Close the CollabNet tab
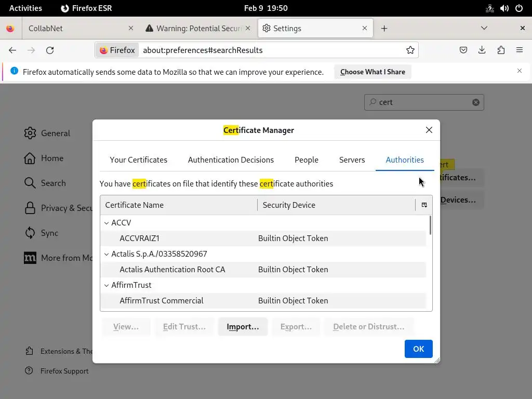This screenshot has width=532, height=399. [130, 28]
